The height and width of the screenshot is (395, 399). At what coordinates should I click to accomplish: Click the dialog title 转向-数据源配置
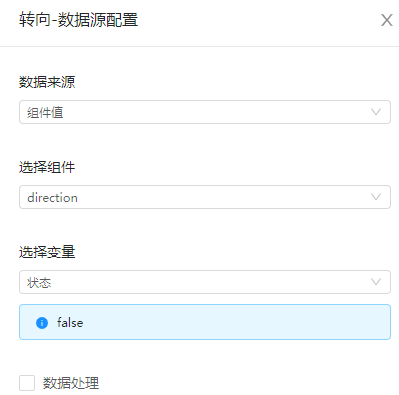click(79, 20)
